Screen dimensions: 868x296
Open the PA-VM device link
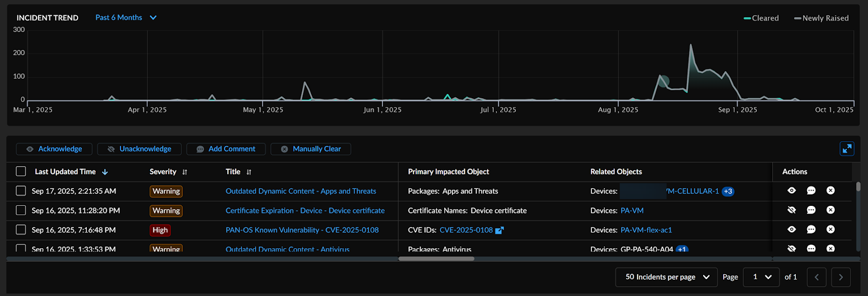pyautogui.click(x=632, y=211)
